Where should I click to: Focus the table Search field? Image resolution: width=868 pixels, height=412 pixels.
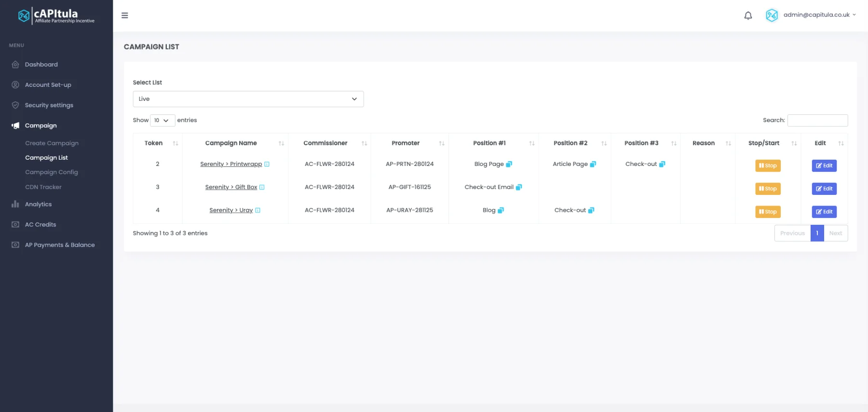click(817, 120)
